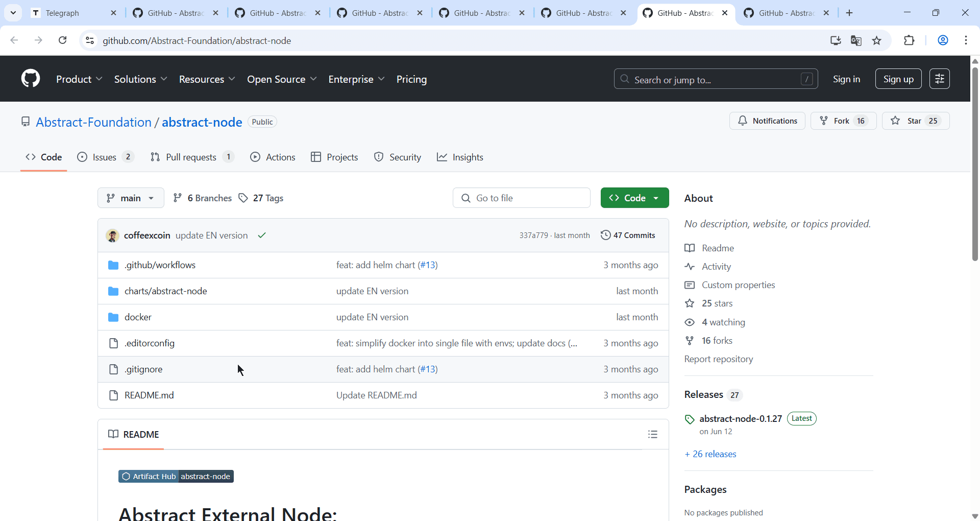The image size is (980, 521).
Task: Open the .gitignore file
Action: coord(143,369)
